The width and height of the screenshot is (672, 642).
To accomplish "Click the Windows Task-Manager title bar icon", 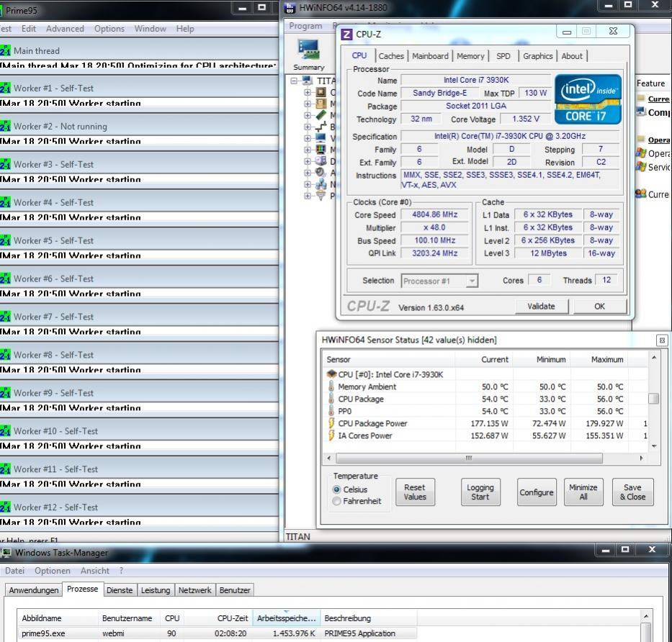I will [x=6, y=553].
